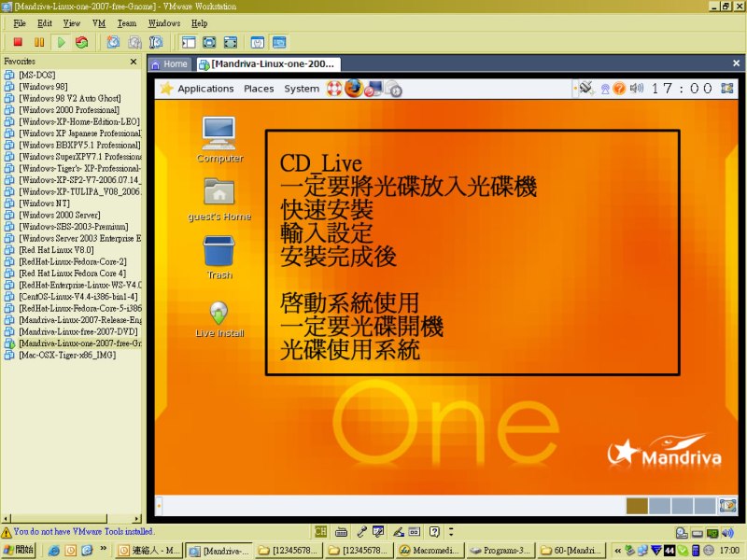This screenshot has height=560, width=747.
Task: Click the monitor launcher in GNOME panel
Action: (x=373, y=89)
